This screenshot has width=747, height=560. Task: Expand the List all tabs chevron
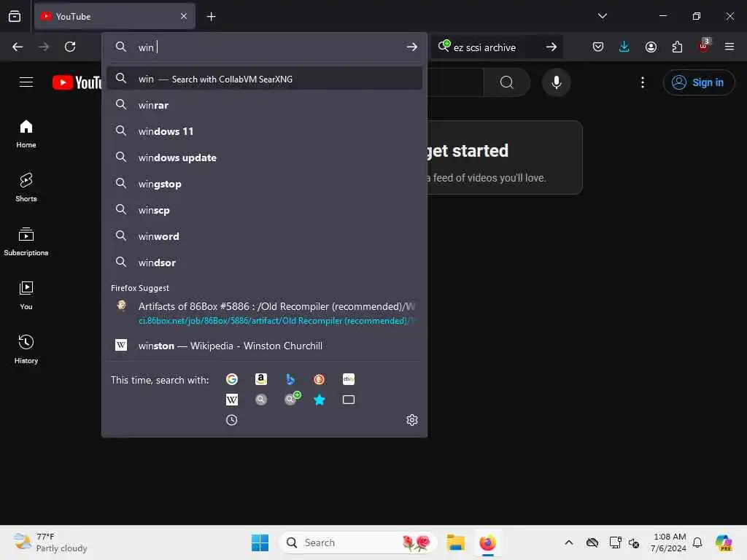pyautogui.click(x=603, y=16)
